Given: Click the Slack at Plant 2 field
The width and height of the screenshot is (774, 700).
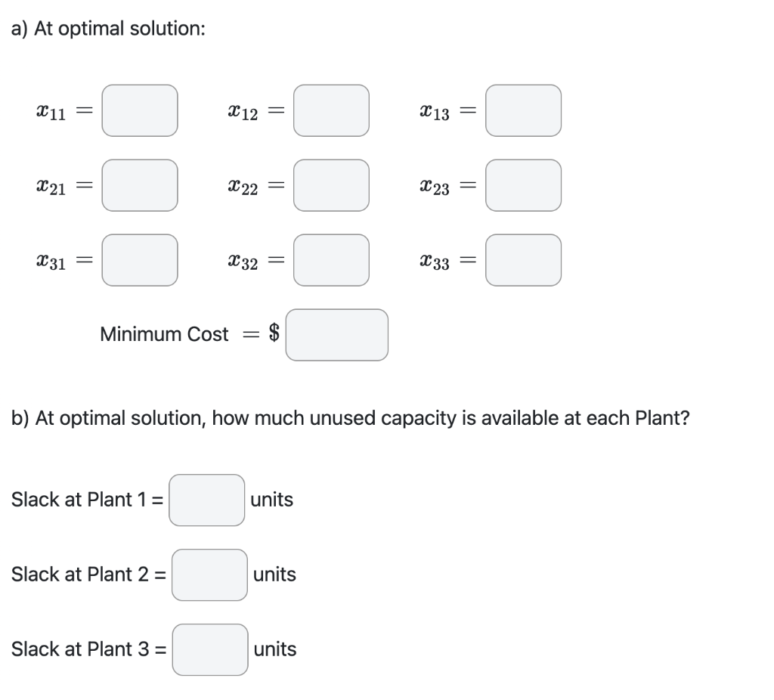Looking at the screenshot, I should [209, 575].
